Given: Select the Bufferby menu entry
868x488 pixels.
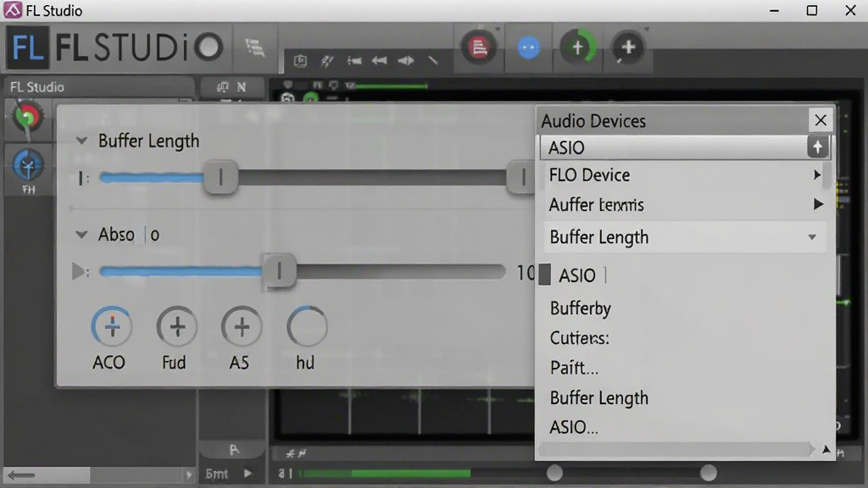Looking at the screenshot, I should [581, 308].
